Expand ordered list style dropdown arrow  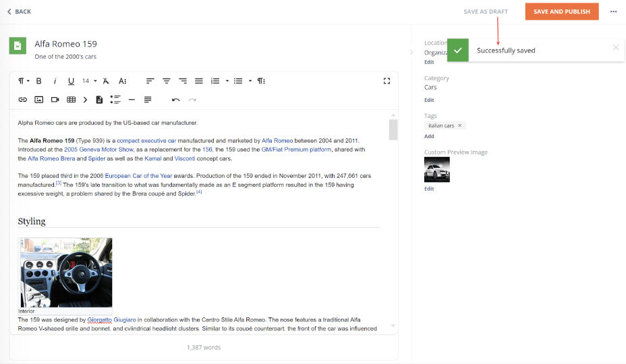(x=227, y=81)
